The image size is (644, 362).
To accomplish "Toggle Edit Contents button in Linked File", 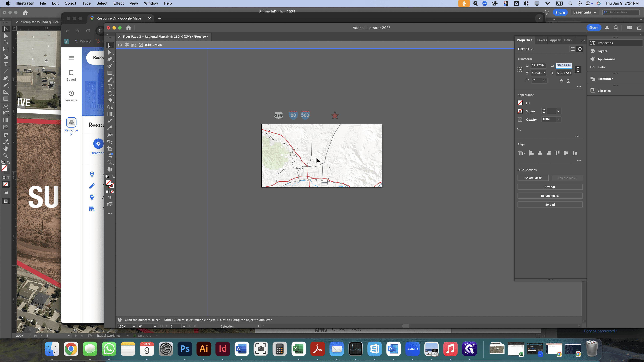I will coord(580,49).
